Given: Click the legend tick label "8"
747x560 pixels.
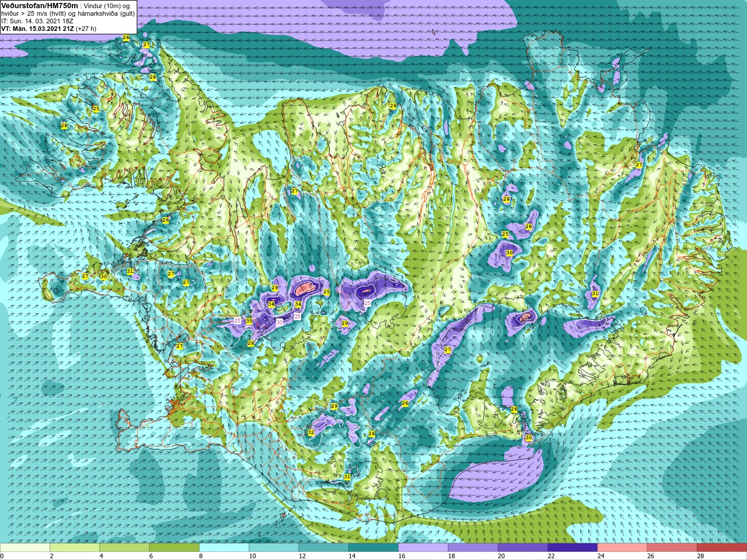Looking at the screenshot, I should 201,556.
